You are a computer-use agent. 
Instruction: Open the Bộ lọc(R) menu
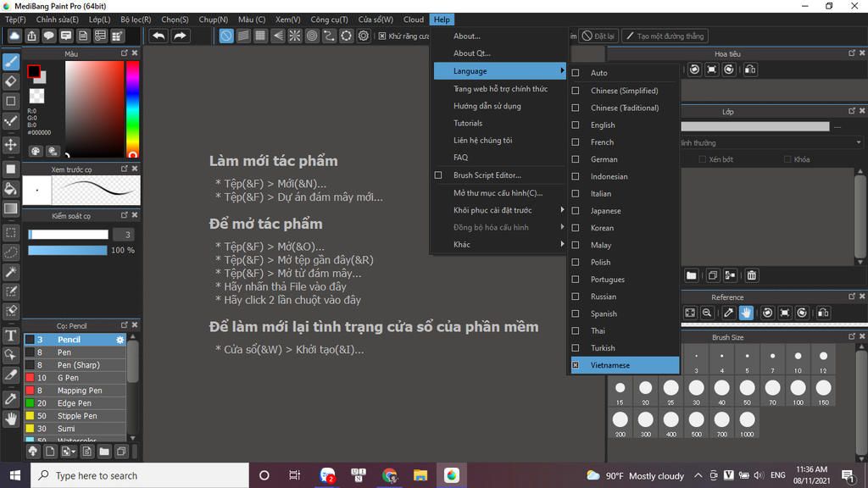coord(136,19)
